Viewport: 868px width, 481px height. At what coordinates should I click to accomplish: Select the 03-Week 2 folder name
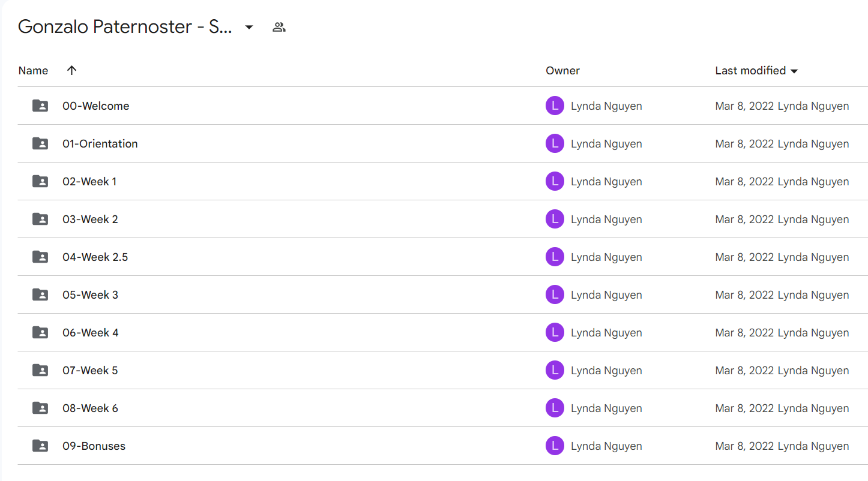pyautogui.click(x=90, y=220)
